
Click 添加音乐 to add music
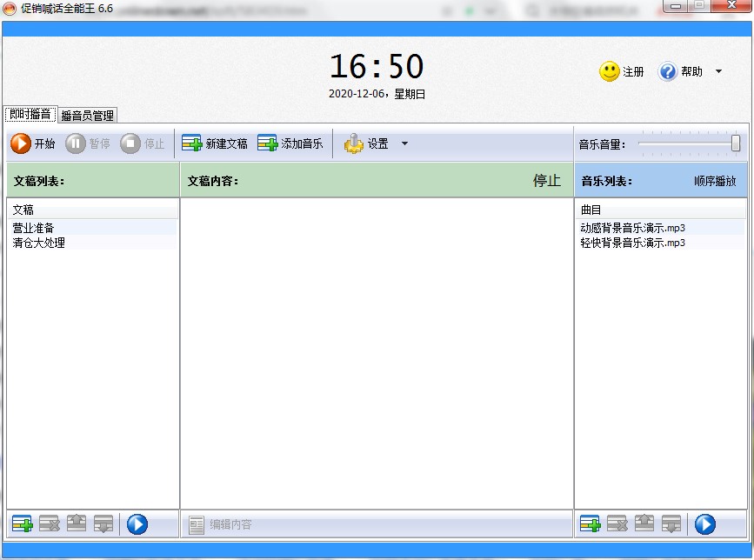pyautogui.click(x=290, y=143)
